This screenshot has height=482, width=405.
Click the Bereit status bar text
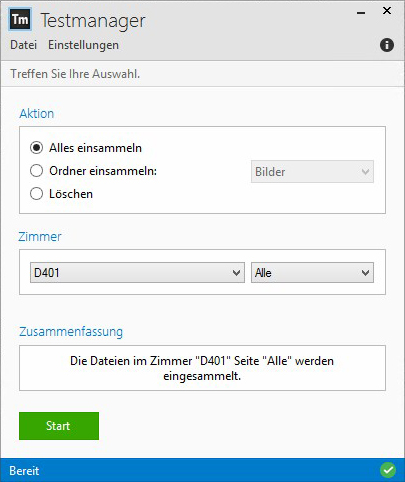[24, 471]
